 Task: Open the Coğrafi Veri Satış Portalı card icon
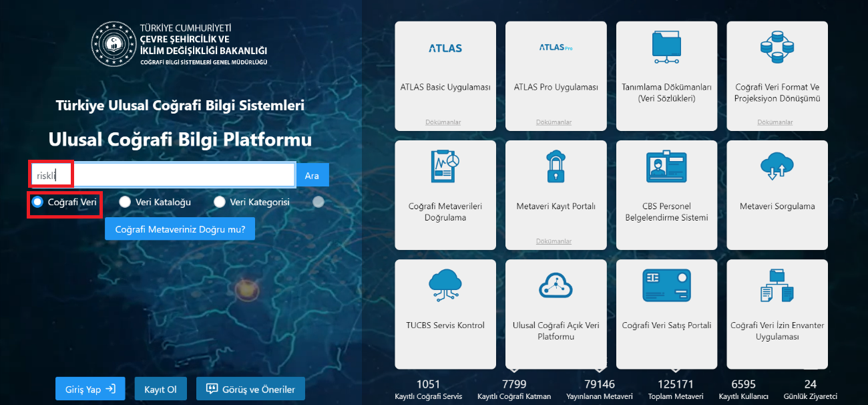point(666,286)
